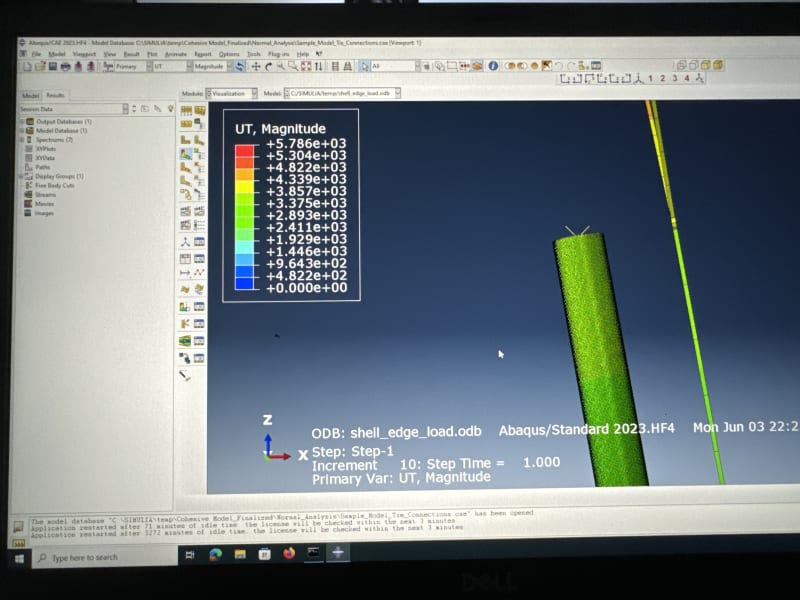The width and height of the screenshot is (800, 600).
Task: Click the red legend color band
Action: pyautogui.click(x=244, y=151)
